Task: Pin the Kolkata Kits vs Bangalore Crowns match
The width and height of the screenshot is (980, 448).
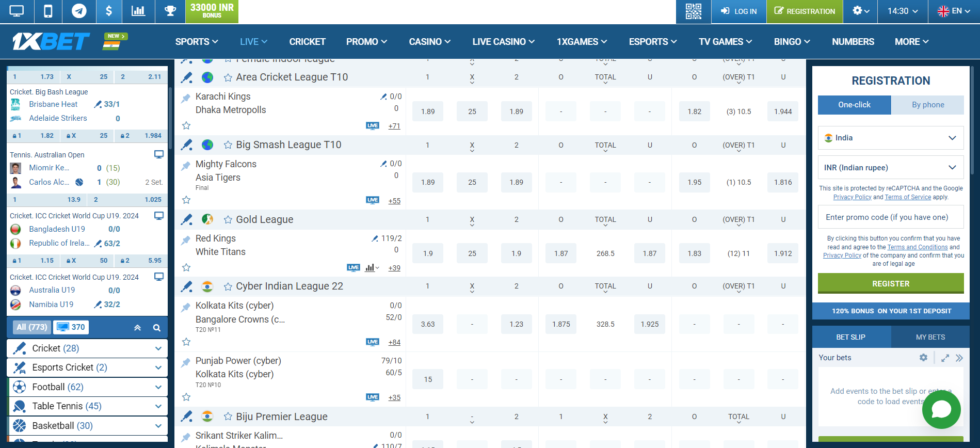Action: click(x=186, y=307)
